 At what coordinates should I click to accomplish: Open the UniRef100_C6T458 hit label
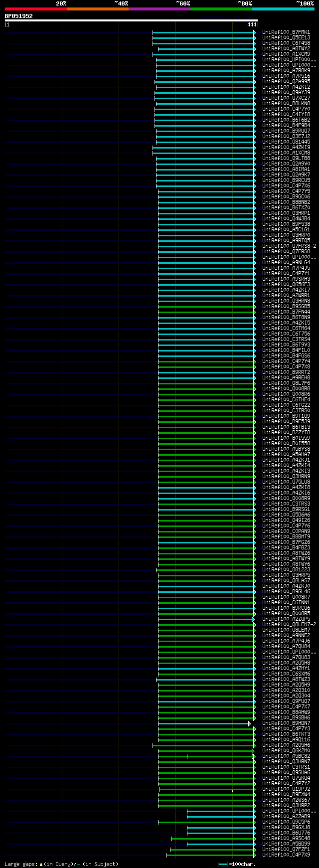[286, 43]
